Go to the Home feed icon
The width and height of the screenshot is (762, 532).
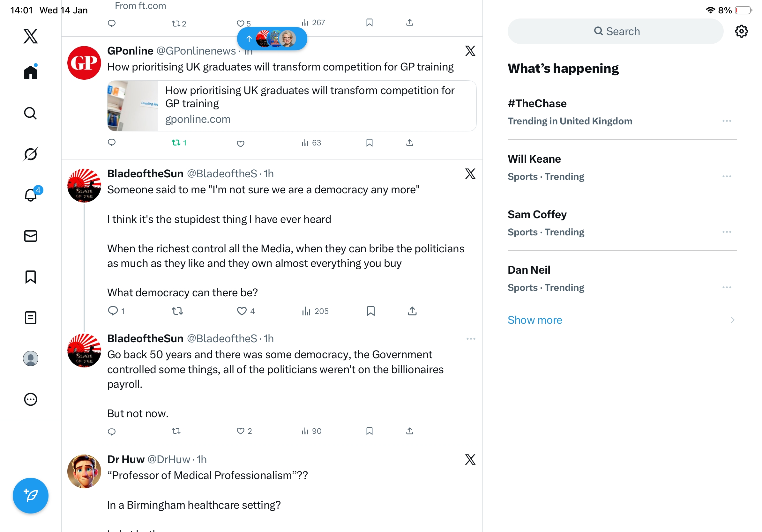point(31,72)
